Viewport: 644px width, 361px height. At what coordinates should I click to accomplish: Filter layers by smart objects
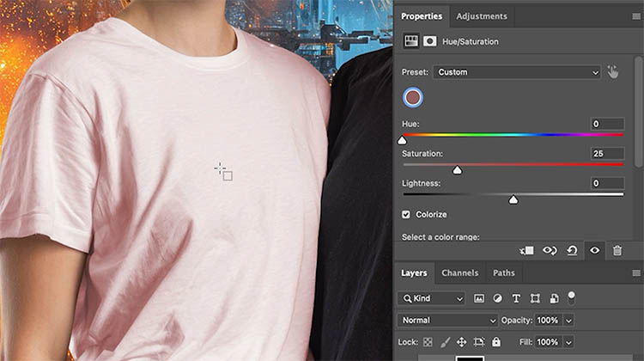point(554,298)
